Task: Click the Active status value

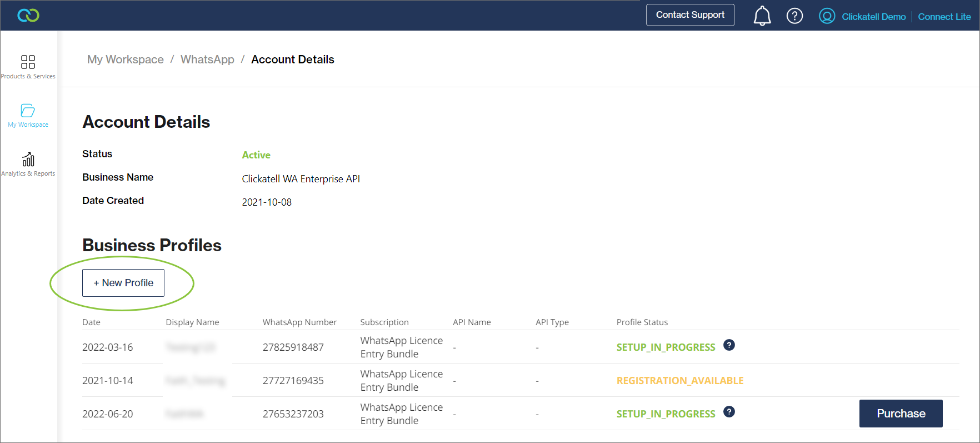Action: [x=256, y=155]
